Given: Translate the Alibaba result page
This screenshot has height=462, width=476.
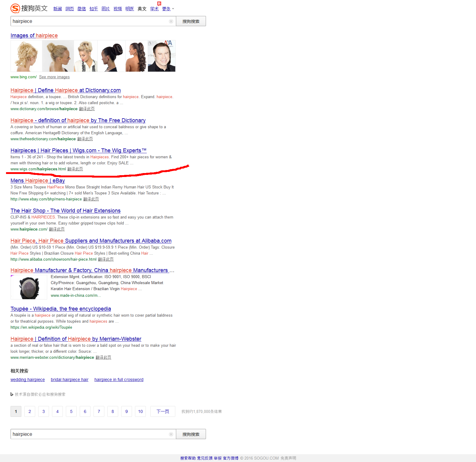Looking at the screenshot, I should point(106,259).
